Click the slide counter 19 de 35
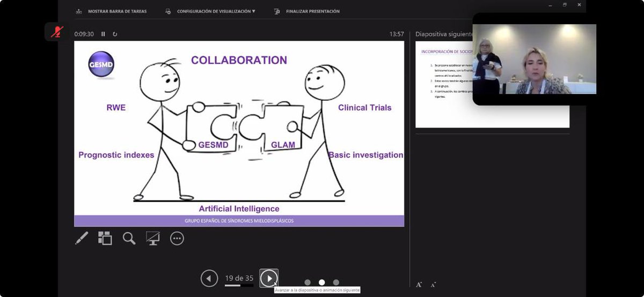This screenshot has width=644, height=297. (x=239, y=278)
